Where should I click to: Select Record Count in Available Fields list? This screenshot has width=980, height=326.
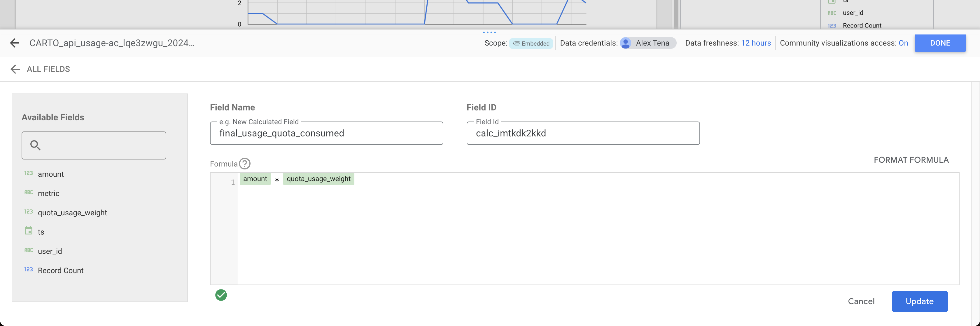[60, 270]
